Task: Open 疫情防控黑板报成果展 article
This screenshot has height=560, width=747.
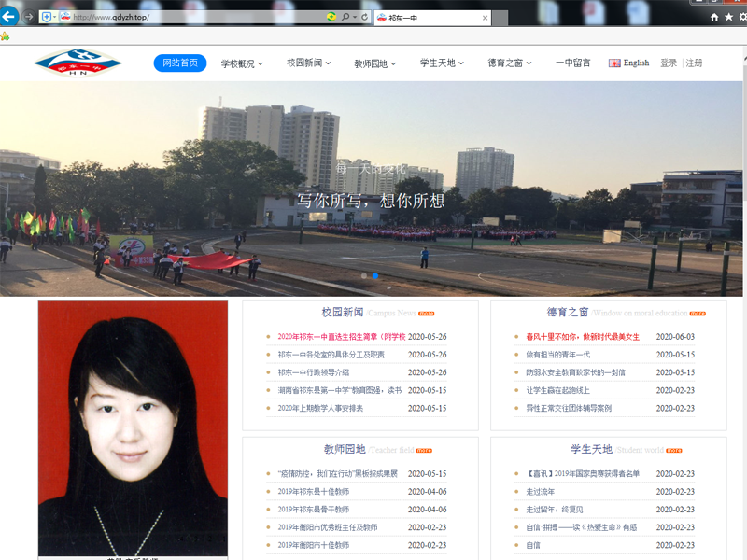Action: click(338, 474)
